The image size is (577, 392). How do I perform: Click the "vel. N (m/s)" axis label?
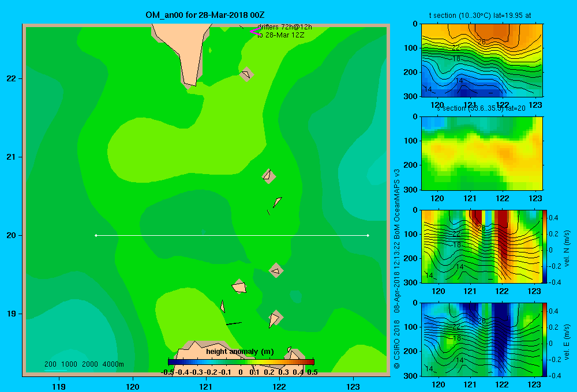tap(567, 248)
